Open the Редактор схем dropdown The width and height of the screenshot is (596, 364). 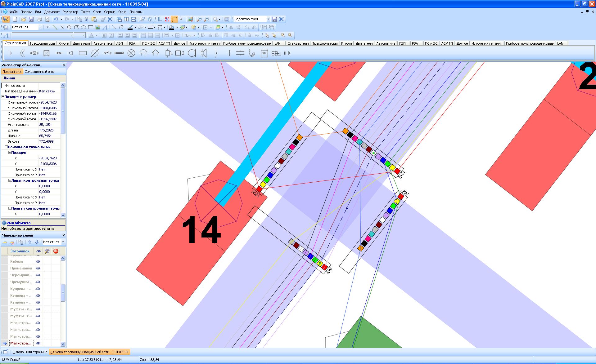click(269, 19)
